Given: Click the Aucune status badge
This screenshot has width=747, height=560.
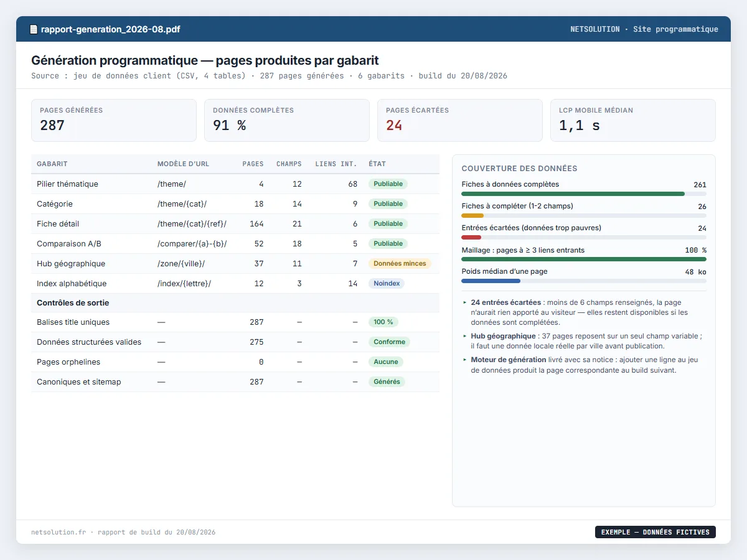Looking at the screenshot, I should click(x=386, y=362).
